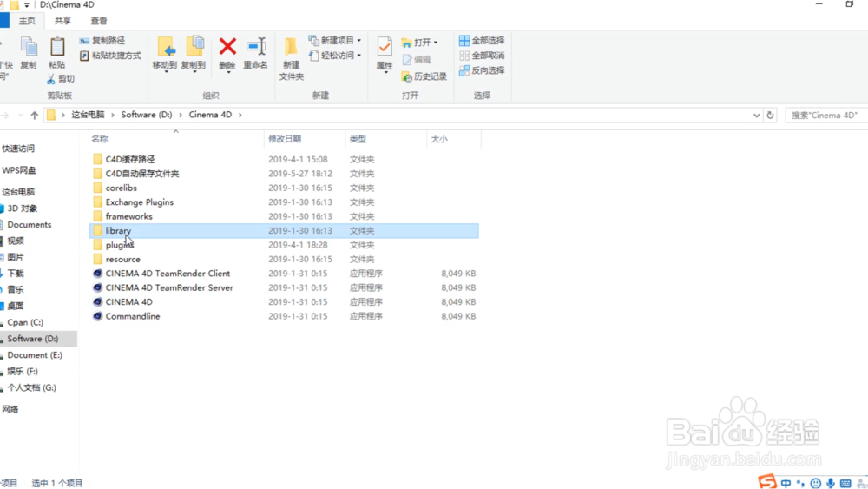This screenshot has width=868, height=489.
Task: Click the Sogou input method S icon
Action: click(767, 482)
